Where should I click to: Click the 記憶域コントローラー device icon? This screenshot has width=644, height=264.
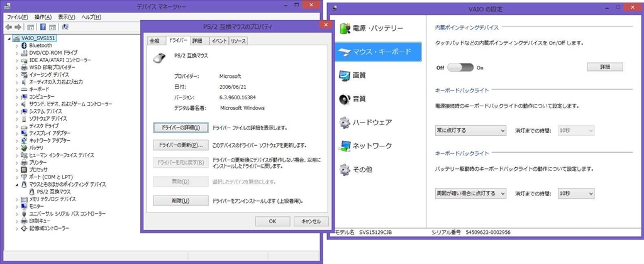coord(25,228)
